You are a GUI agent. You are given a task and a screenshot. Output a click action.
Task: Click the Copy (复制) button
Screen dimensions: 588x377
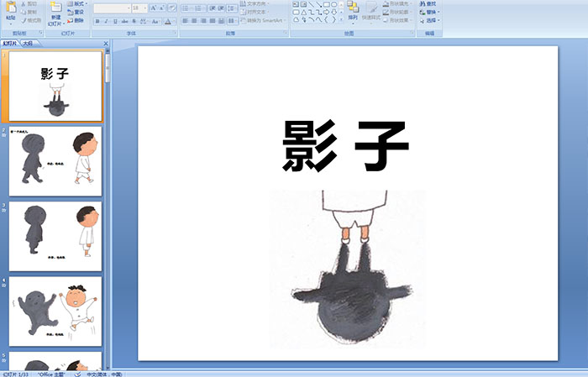click(29, 12)
